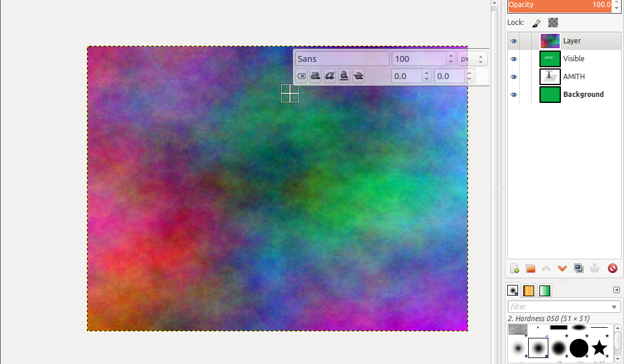Image resolution: width=624 pixels, height=364 pixels.
Task: Select the Hardness 075 round brush
Action: pyautogui.click(x=559, y=348)
